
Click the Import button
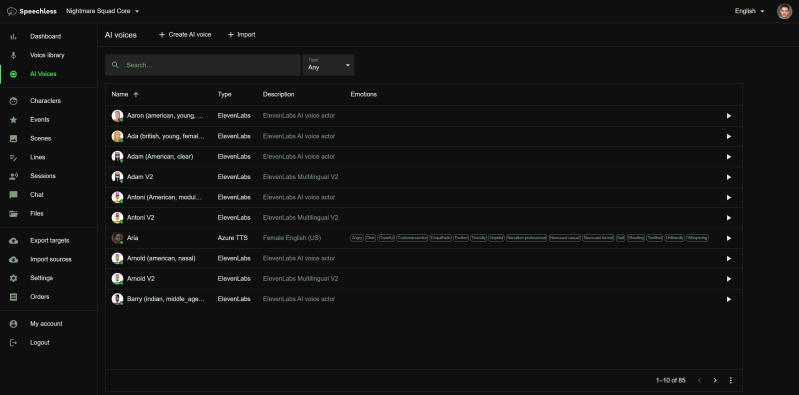(242, 35)
